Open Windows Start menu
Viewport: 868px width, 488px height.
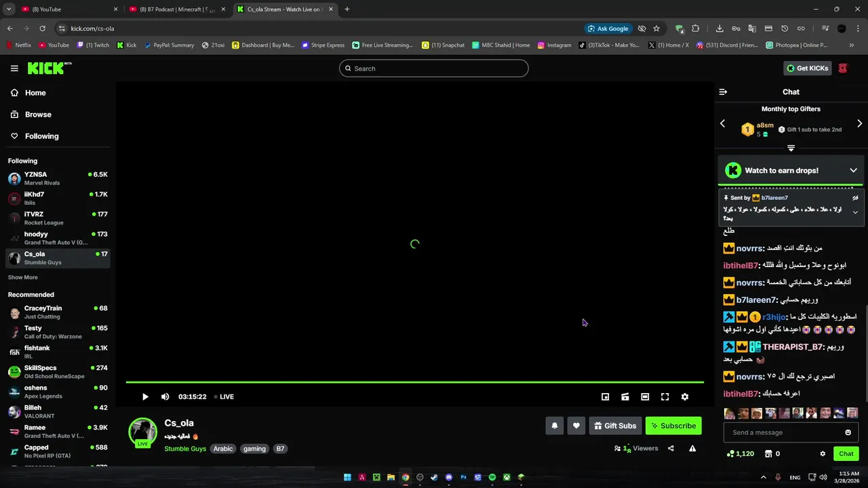coord(347,477)
